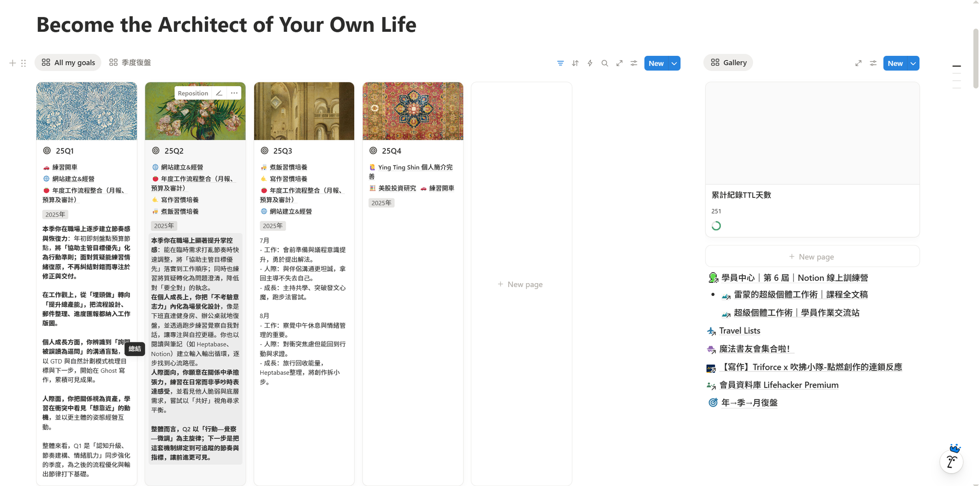Open the dropdown arrow beside Gallery New button
The image size is (980, 486).
tap(913, 63)
